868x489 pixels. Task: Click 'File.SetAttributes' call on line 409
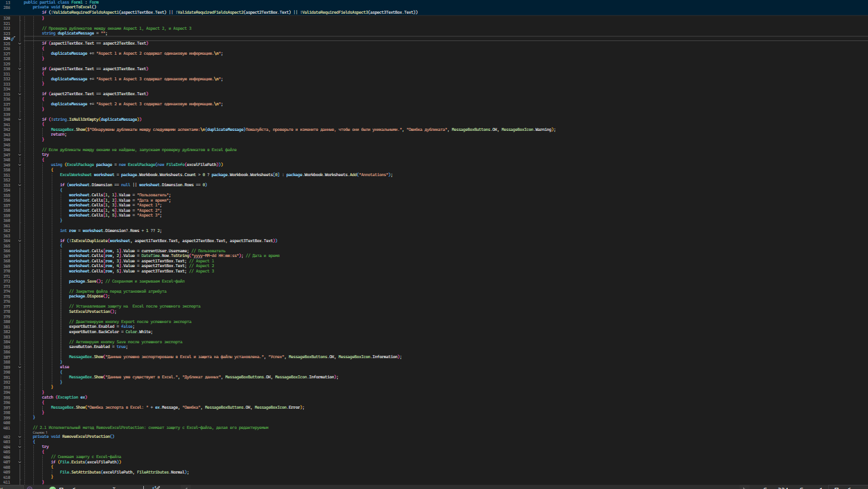click(80, 472)
